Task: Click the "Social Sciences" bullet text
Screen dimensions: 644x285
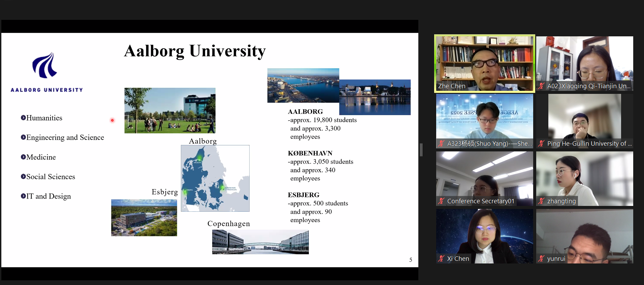Action: coord(51,176)
